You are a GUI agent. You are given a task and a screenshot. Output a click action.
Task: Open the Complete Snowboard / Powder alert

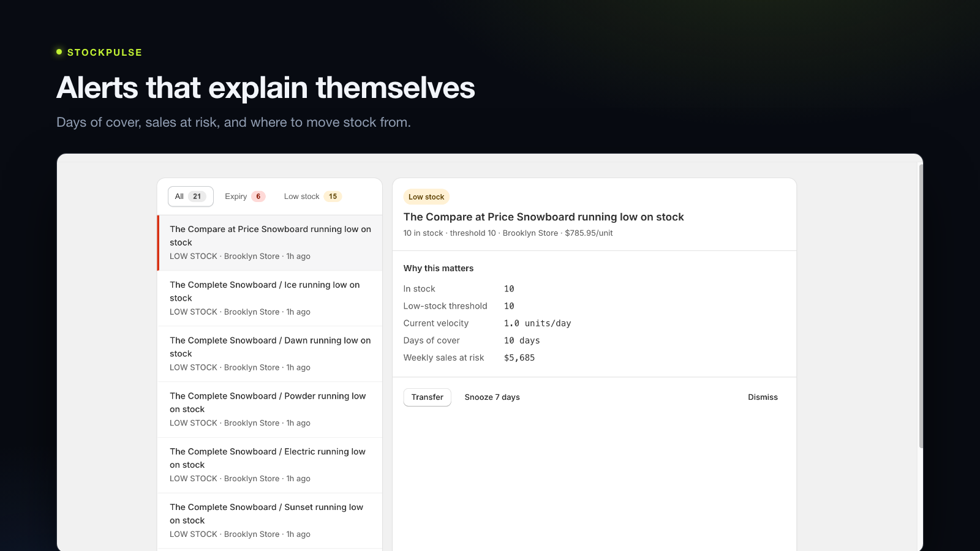pyautogui.click(x=270, y=410)
